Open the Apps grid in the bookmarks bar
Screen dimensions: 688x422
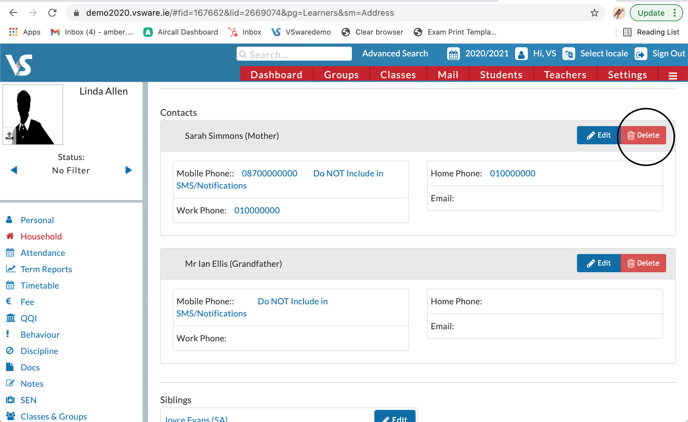tap(25, 32)
